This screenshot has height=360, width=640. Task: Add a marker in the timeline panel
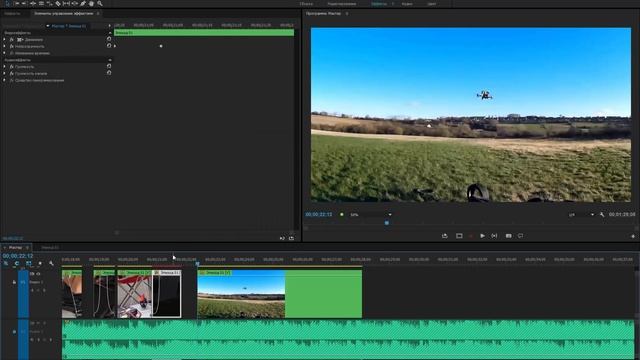pos(40,263)
